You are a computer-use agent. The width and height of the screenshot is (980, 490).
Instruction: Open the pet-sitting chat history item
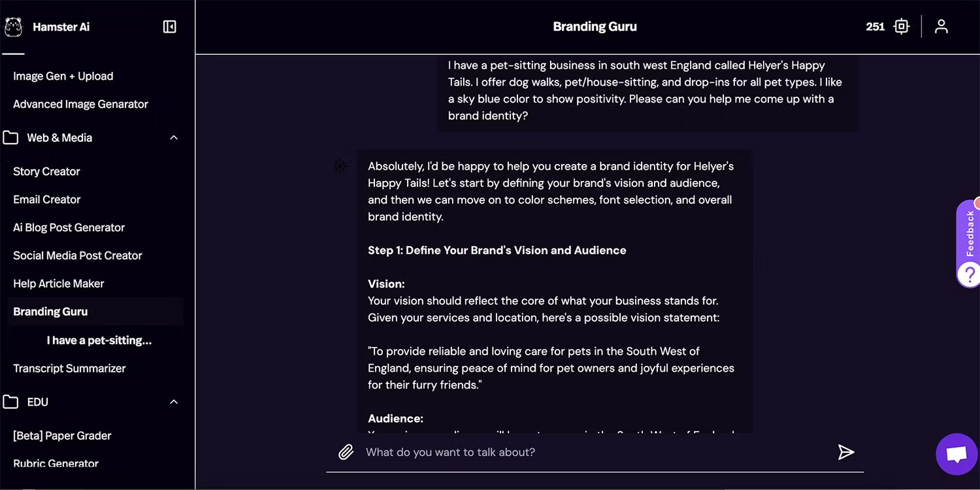coord(99,340)
